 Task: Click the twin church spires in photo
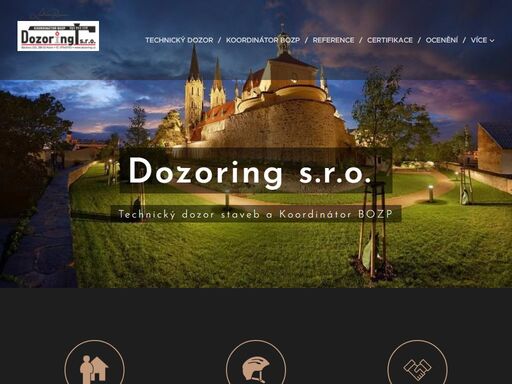(204, 87)
